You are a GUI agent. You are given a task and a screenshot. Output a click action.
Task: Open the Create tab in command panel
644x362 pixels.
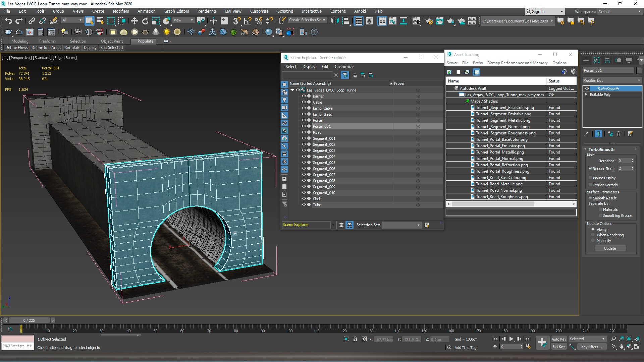[586, 60]
